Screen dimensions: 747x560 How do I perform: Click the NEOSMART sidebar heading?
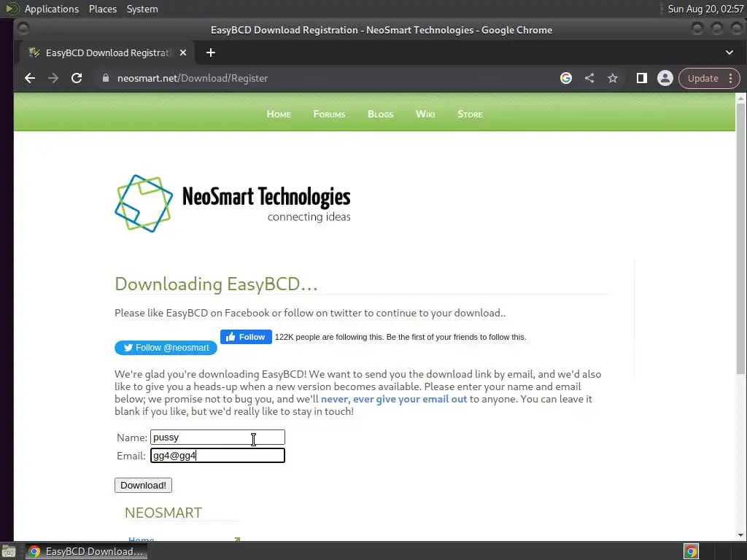click(x=163, y=513)
